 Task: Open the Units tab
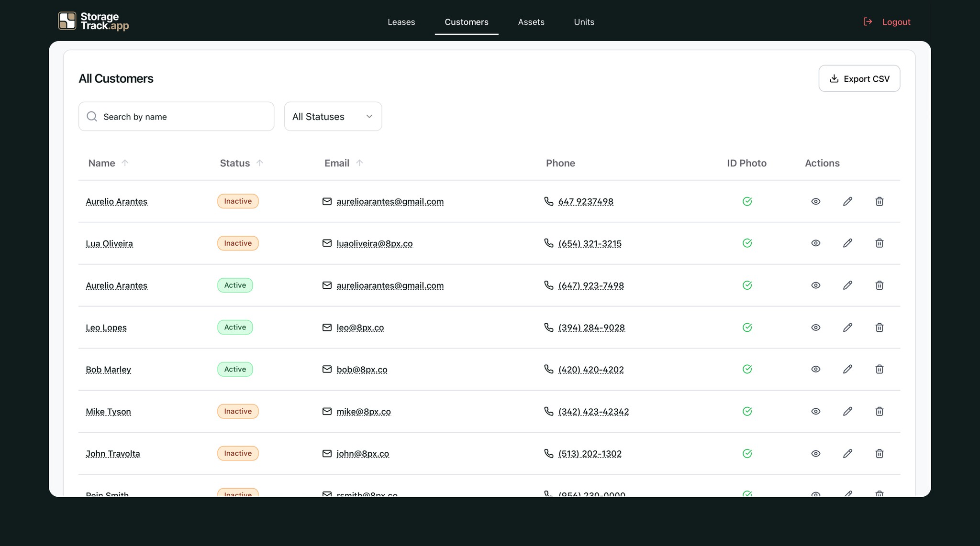click(x=584, y=22)
